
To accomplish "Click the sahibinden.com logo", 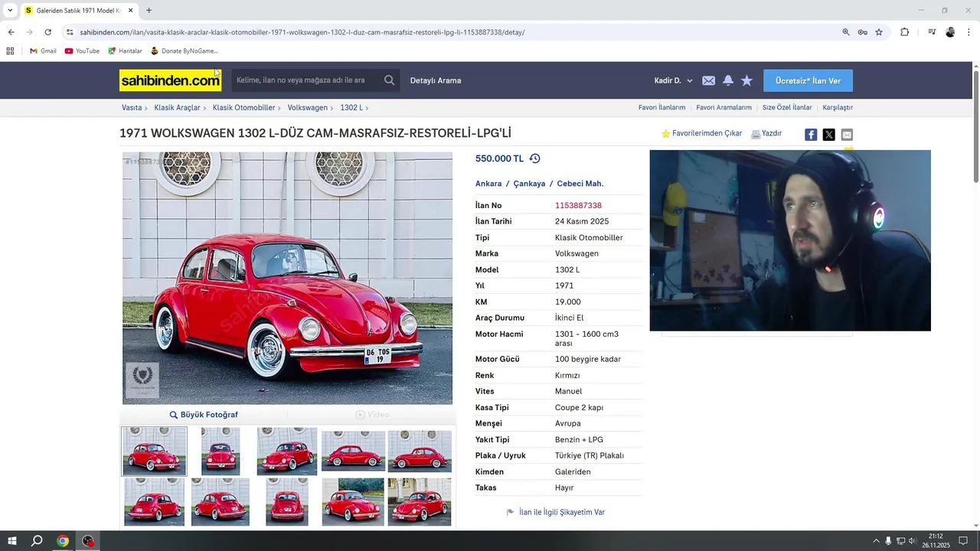I will tap(170, 80).
